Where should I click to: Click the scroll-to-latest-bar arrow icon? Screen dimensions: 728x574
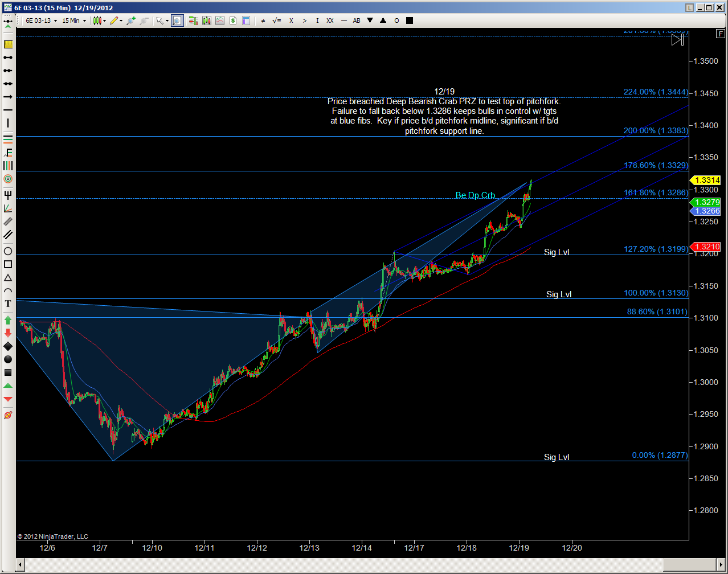(x=677, y=40)
